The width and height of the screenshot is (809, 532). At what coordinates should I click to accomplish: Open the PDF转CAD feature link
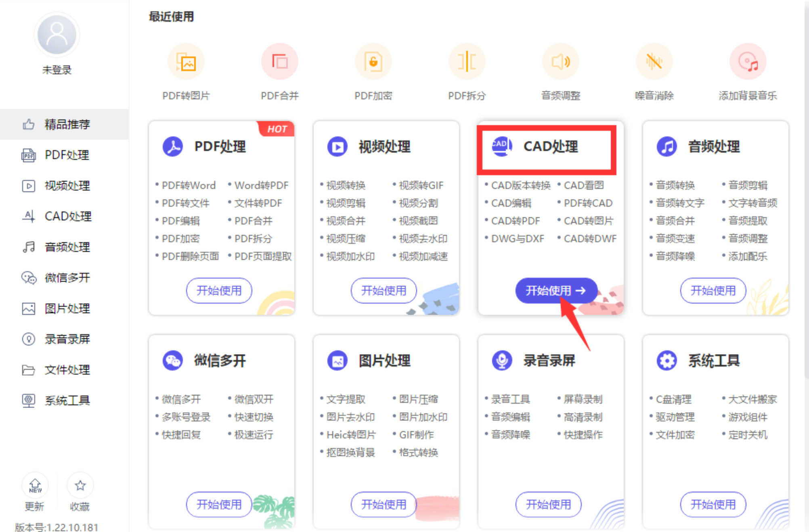[x=588, y=203]
